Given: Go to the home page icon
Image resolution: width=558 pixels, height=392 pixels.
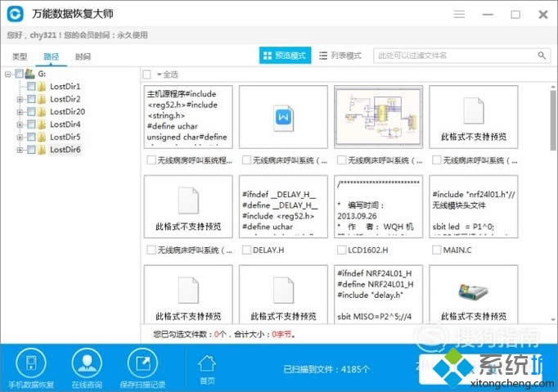Looking at the screenshot, I should (x=207, y=364).
